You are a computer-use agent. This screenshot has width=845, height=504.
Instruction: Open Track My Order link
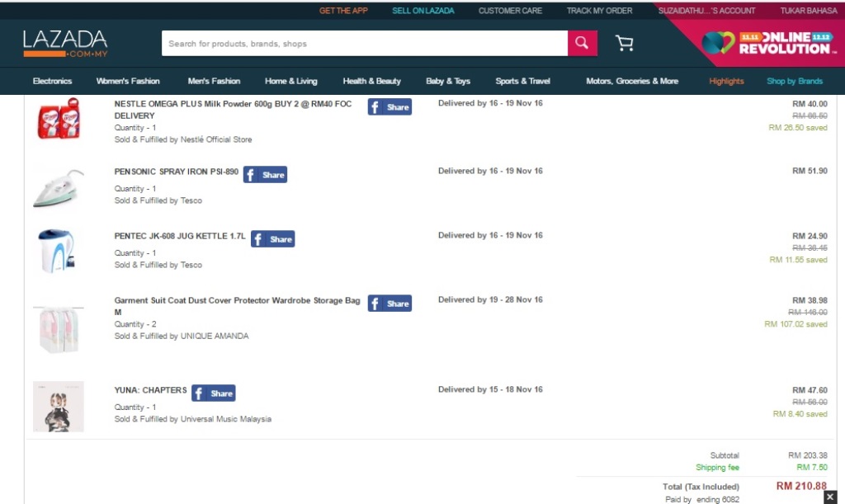[x=599, y=11]
